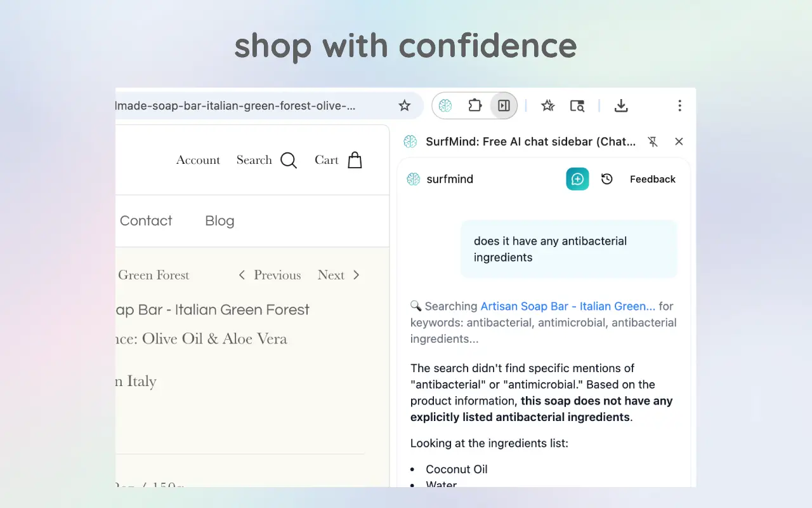Go to the Next product
This screenshot has height=508, width=812.
[339, 275]
